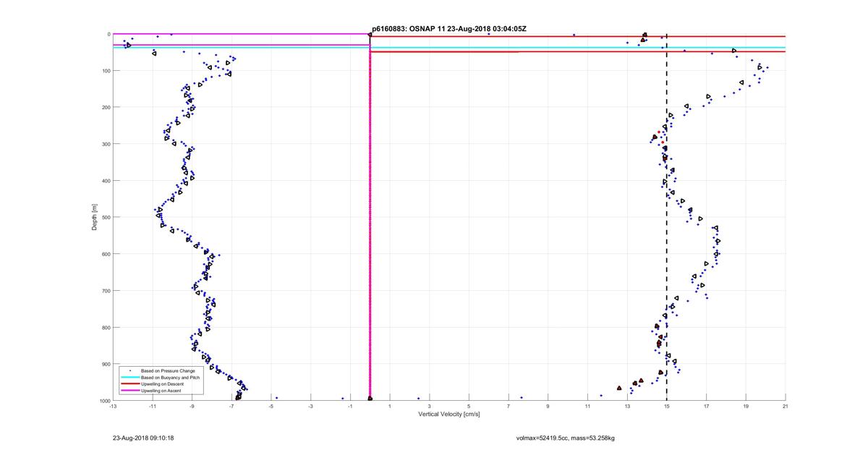Click the plot title 'p6160883: OSNAP 11 23-Aug-2018 03:04:05Z'
Image resolution: width=868 pixels, height=450 pixels.
tap(448, 29)
